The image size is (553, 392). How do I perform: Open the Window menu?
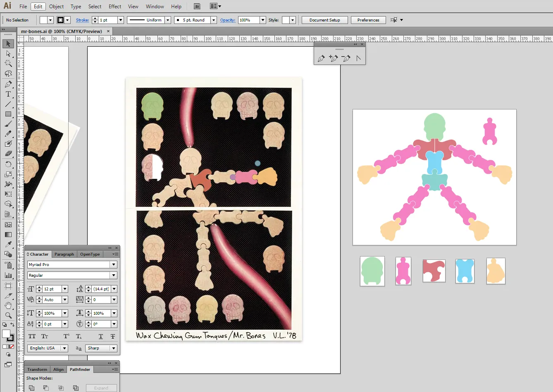pos(155,7)
